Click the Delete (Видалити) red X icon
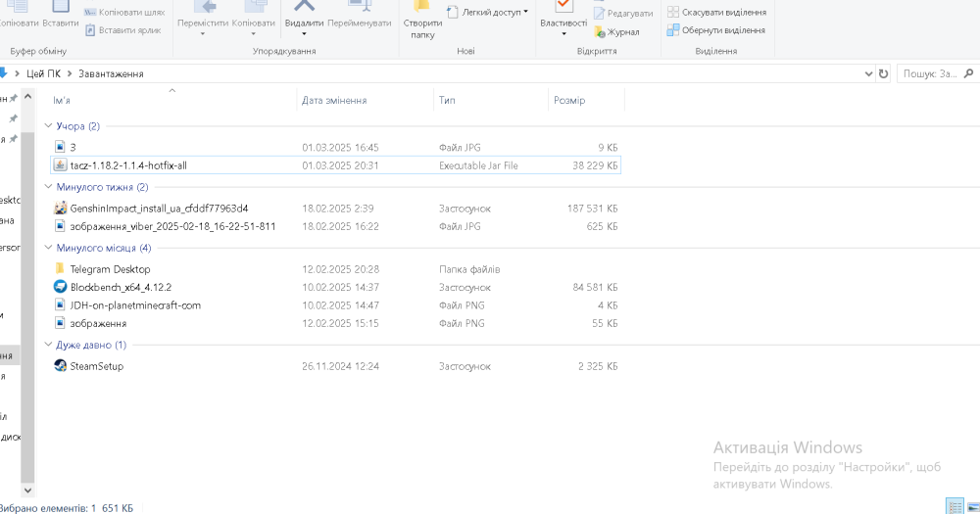 pyautogui.click(x=304, y=6)
